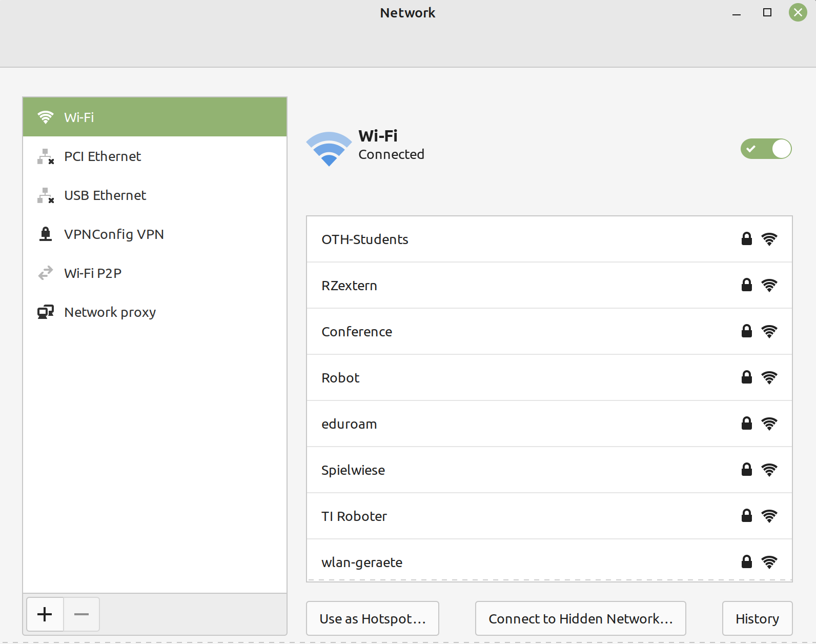
Task: Click the VPNConfig VPN lock icon
Action: [46, 234]
